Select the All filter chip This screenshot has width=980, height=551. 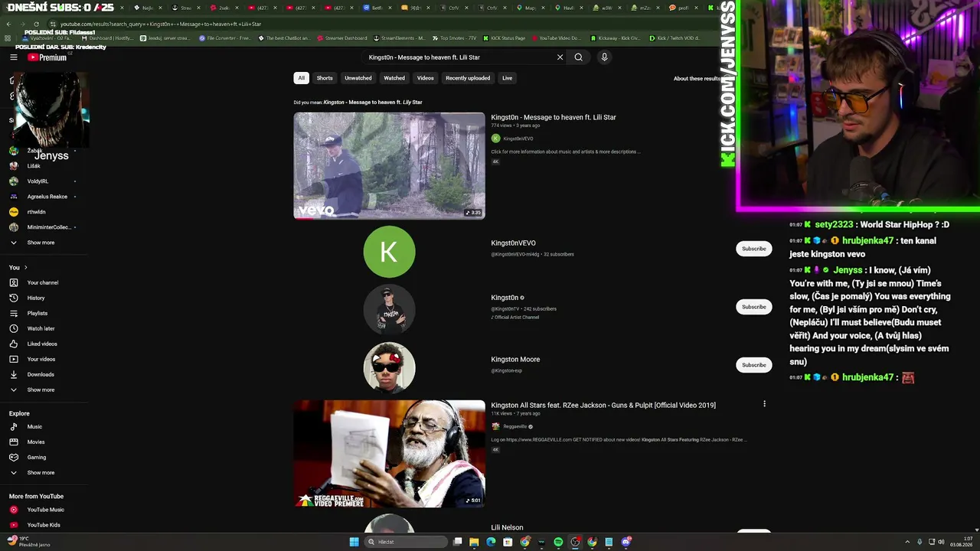[x=301, y=78]
